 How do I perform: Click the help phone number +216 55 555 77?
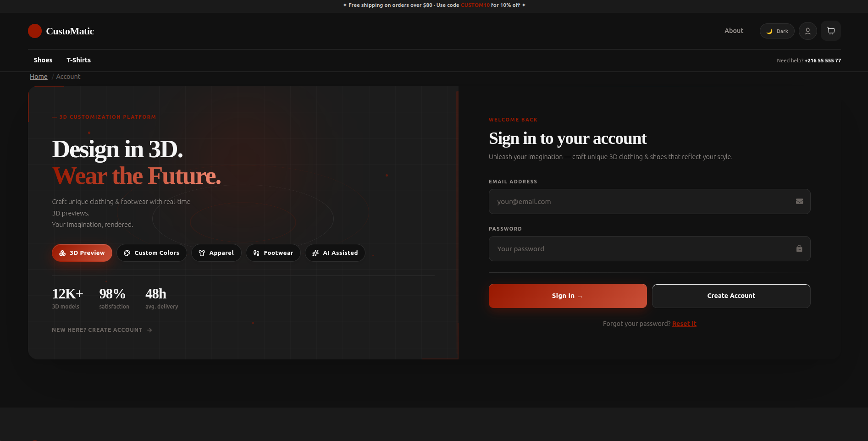pyautogui.click(x=823, y=61)
